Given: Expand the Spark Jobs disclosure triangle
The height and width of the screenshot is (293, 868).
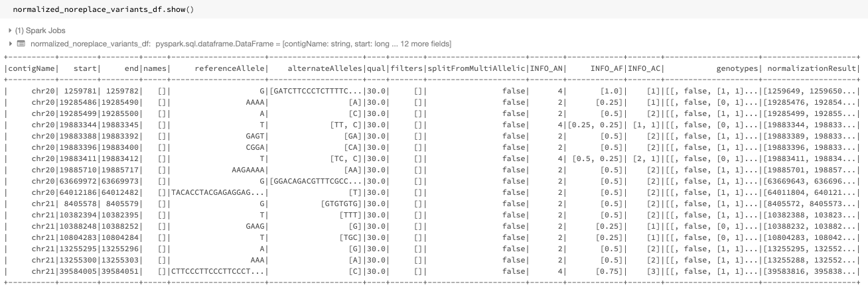Looking at the screenshot, I should point(9,30).
